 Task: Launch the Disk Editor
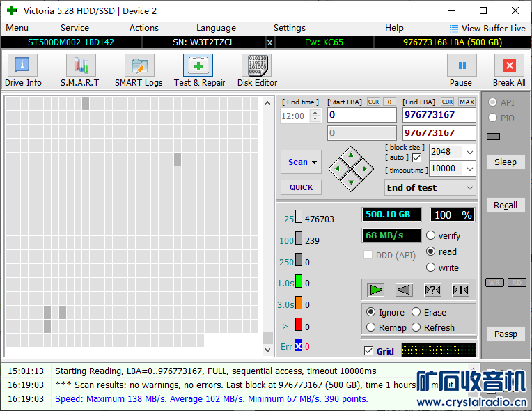click(x=257, y=71)
